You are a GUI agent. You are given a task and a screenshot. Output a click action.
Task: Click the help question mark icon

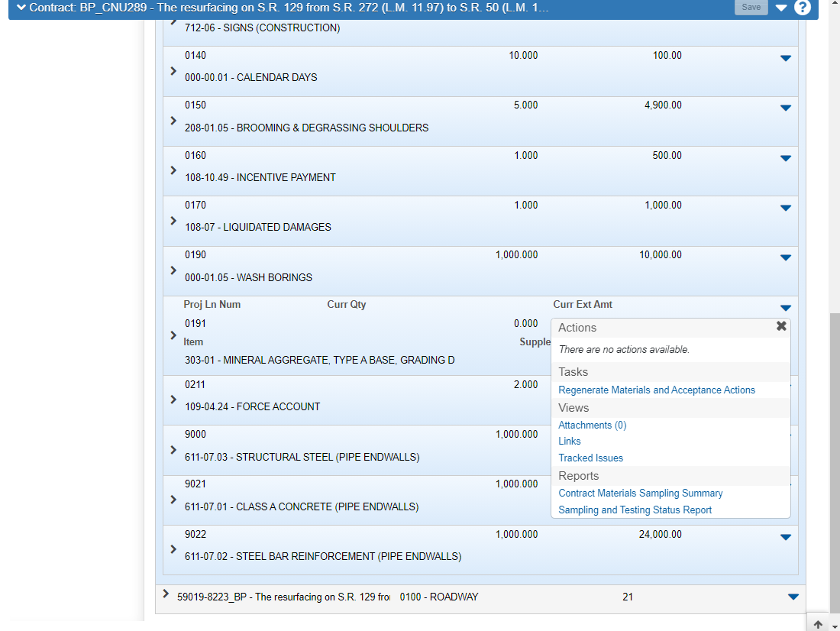802,8
